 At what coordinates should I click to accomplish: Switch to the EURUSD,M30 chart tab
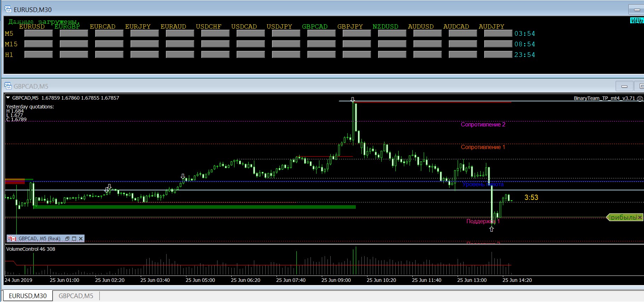pos(28,296)
